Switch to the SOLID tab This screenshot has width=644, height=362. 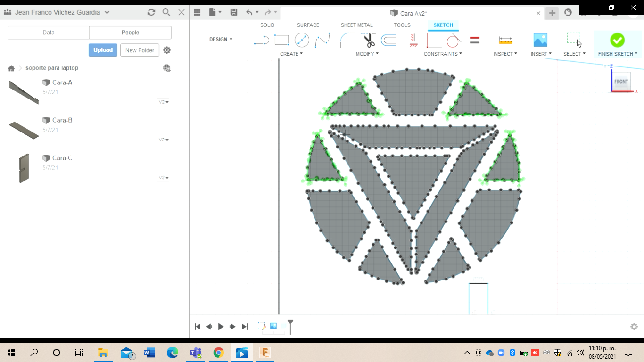coord(267,25)
